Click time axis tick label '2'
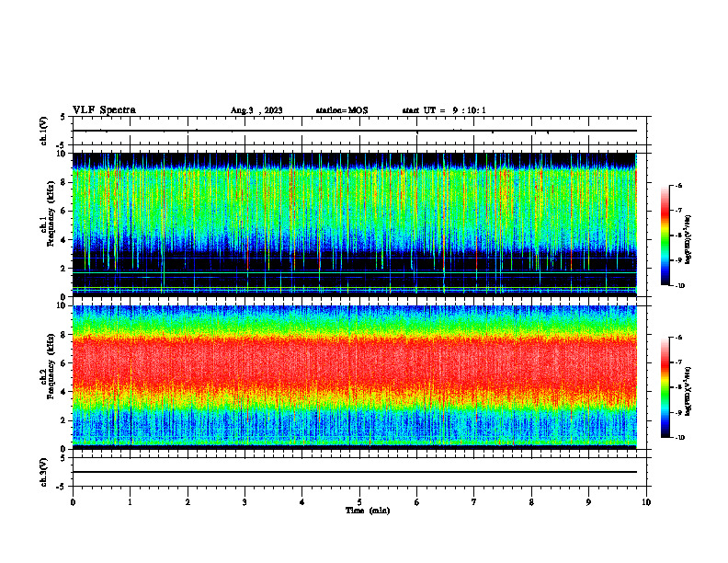Viewport: 728px width, 563px height. point(188,502)
